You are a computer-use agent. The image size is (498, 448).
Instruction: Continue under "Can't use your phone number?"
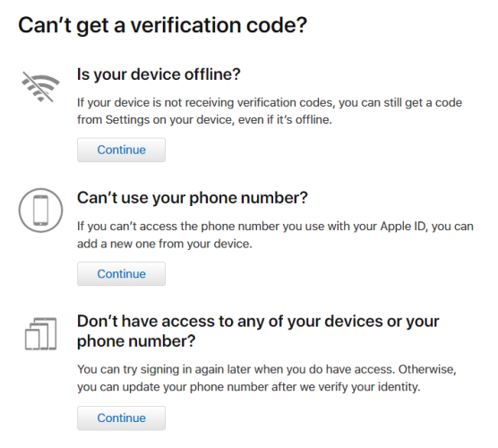pyautogui.click(x=121, y=274)
